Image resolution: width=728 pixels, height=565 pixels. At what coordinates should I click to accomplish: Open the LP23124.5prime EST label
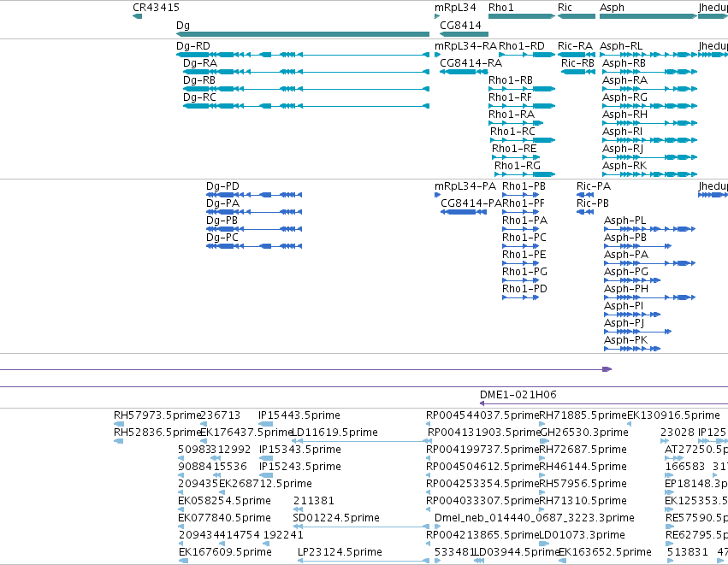(340, 552)
